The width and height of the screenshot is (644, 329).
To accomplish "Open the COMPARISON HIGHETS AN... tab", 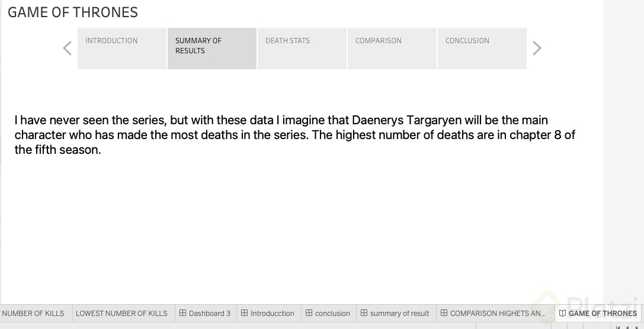I will coord(495,314).
